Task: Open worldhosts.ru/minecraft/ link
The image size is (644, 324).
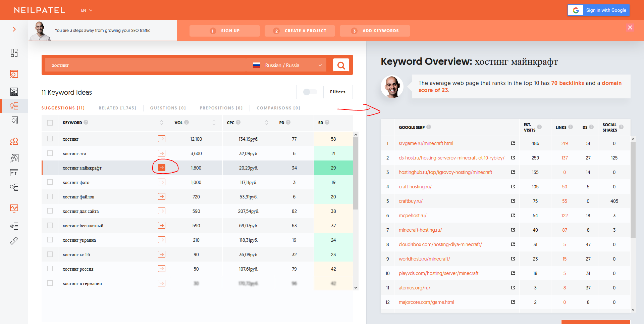Action: [424, 259]
